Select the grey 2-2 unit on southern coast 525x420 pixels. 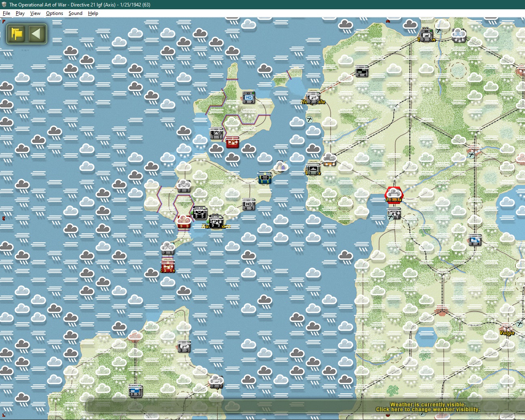(216, 382)
